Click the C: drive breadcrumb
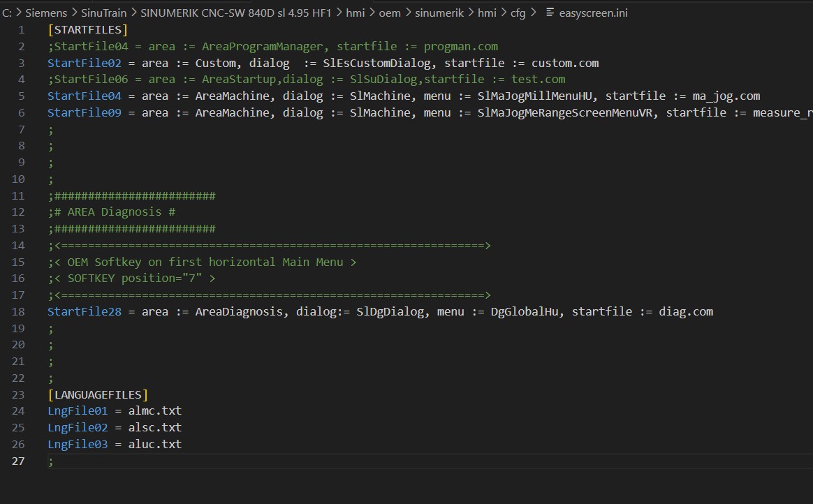813x504 pixels. tap(7, 13)
